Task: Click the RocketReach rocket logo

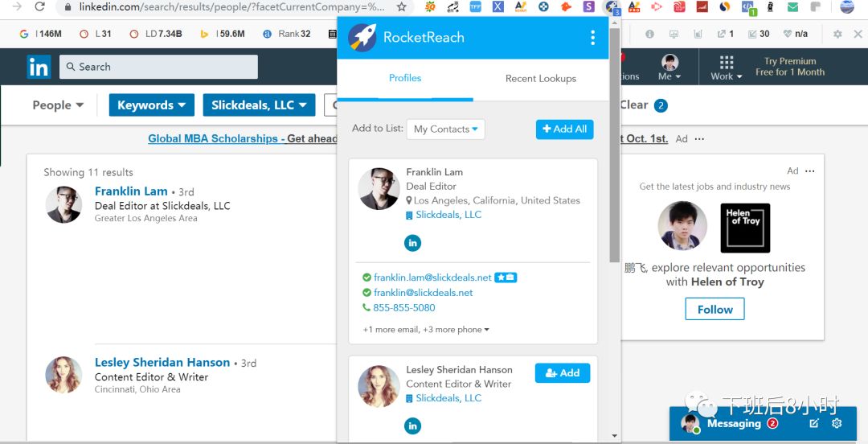Action: pos(362,38)
